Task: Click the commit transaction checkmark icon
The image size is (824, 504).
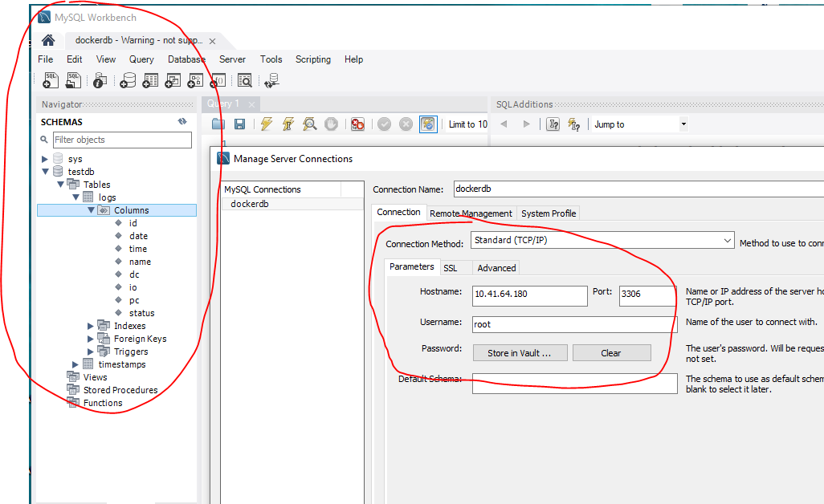Action: (384, 124)
